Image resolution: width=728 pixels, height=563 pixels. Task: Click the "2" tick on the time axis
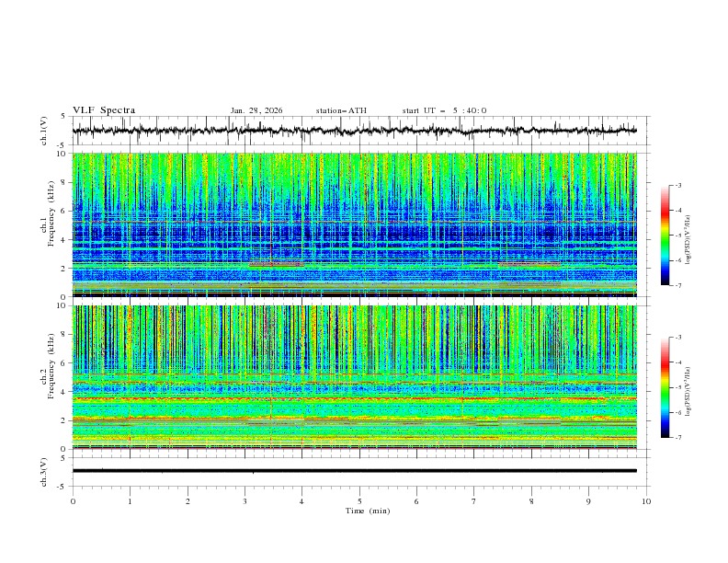click(x=188, y=501)
